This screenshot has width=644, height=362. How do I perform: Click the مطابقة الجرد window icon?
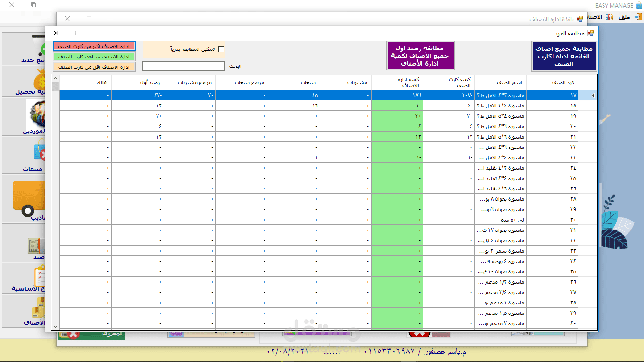591,33
